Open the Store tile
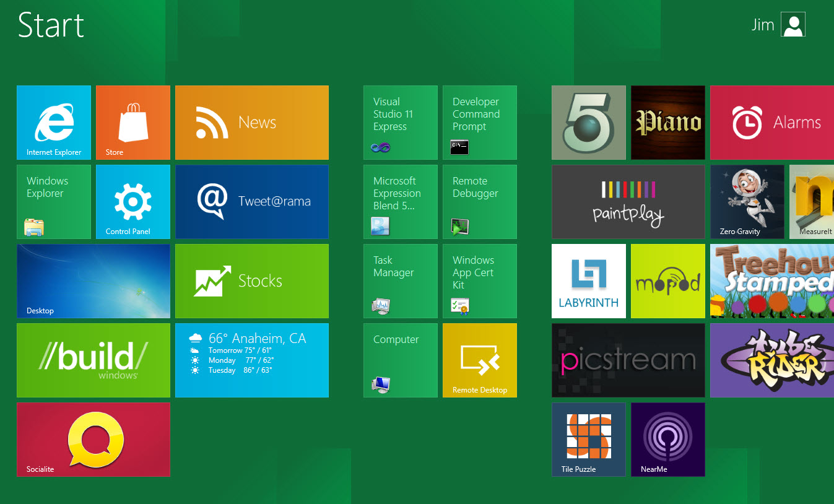834x504 pixels. [133, 123]
